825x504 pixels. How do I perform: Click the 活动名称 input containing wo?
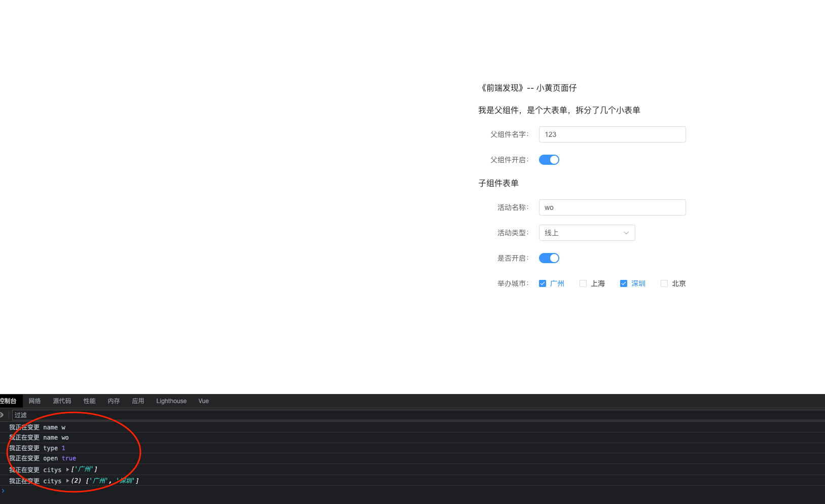[612, 207]
